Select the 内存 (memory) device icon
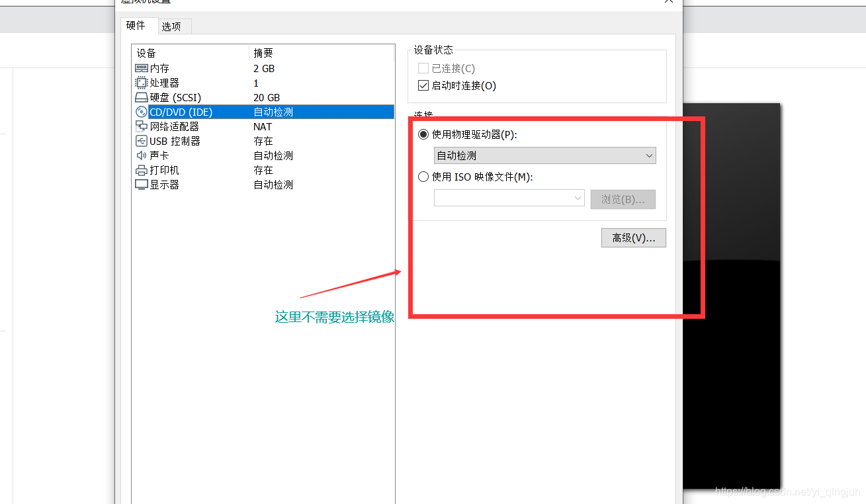The image size is (866, 504). click(142, 68)
